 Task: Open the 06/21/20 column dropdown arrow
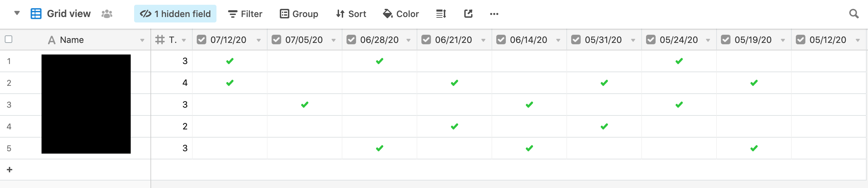pos(483,41)
